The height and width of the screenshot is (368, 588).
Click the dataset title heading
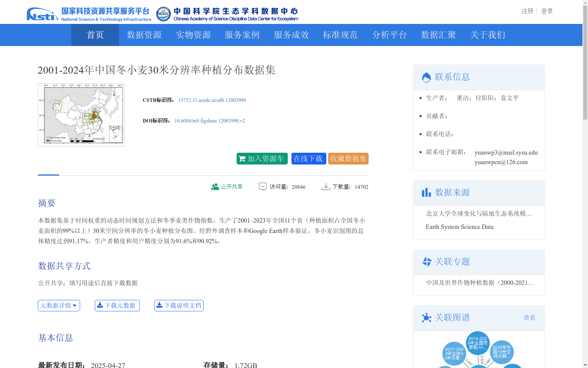tap(157, 70)
